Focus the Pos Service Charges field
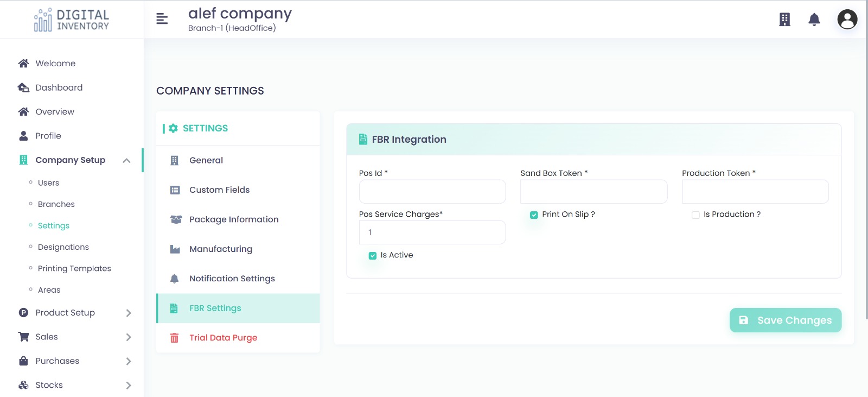The width and height of the screenshot is (868, 397). [x=432, y=232]
